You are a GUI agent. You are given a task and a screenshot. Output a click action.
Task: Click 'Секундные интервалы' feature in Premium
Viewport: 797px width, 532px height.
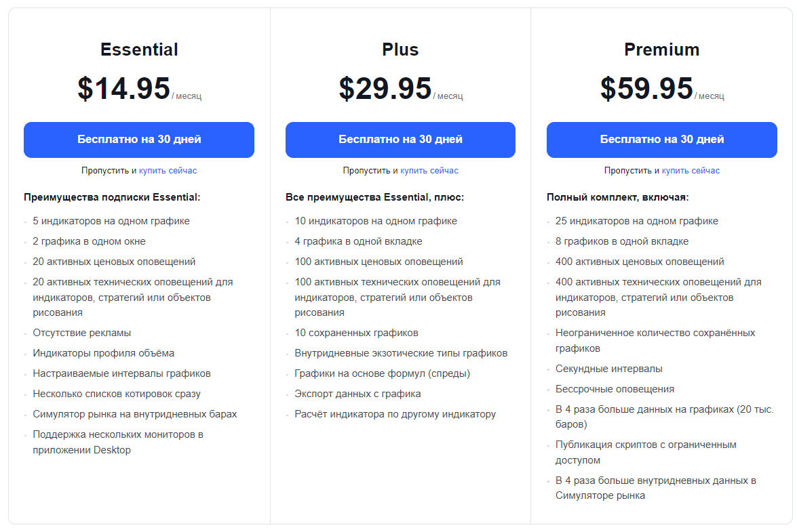pos(609,369)
